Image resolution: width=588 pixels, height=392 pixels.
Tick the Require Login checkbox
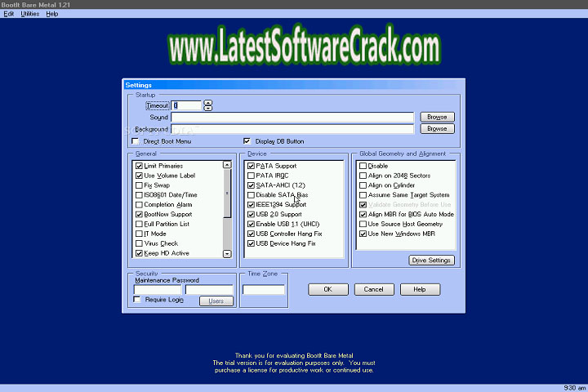click(x=137, y=300)
